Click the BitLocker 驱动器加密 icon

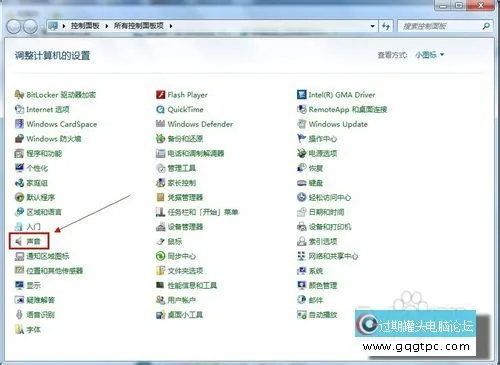19,95
